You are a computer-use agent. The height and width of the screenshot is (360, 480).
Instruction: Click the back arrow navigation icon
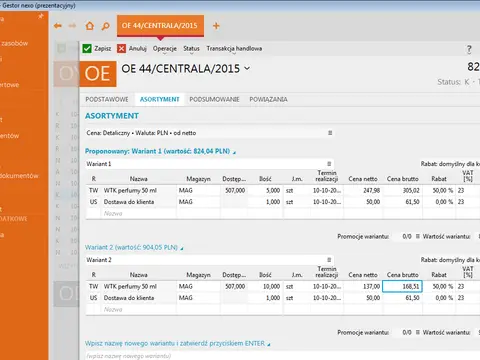point(58,26)
